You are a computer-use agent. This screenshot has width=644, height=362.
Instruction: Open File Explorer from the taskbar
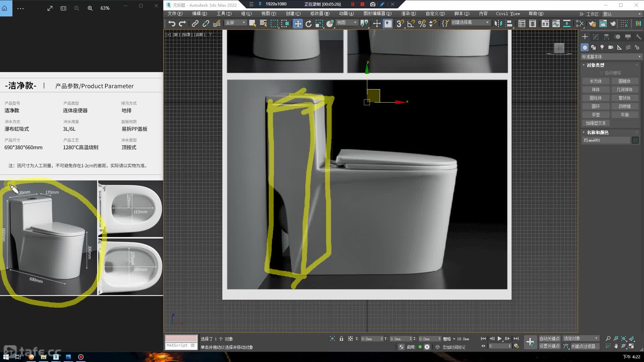click(43, 357)
